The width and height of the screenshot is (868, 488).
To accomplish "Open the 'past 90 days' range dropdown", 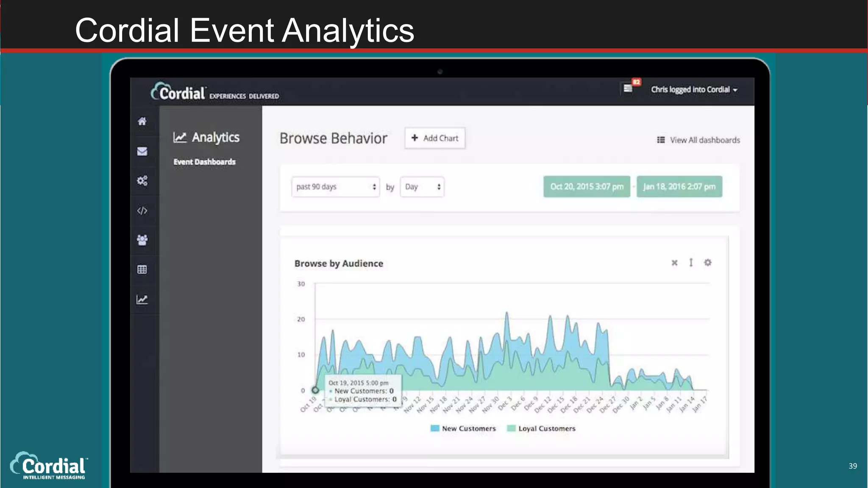I will (x=335, y=187).
